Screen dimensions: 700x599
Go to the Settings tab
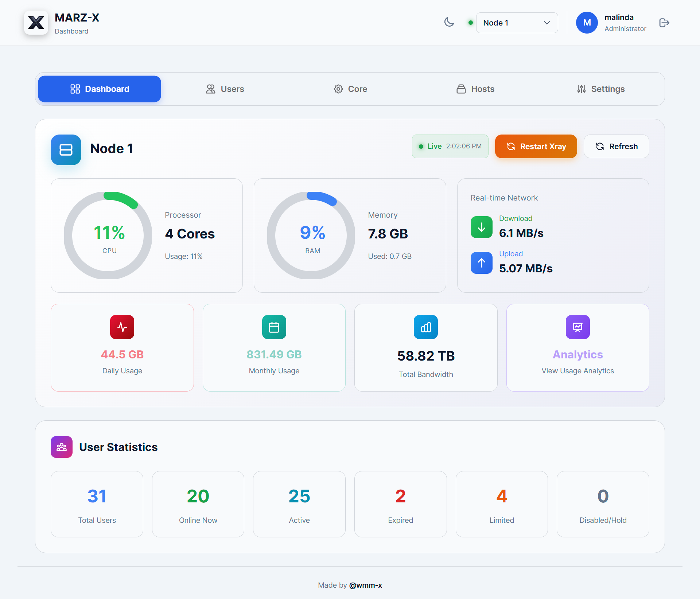(601, 89)
